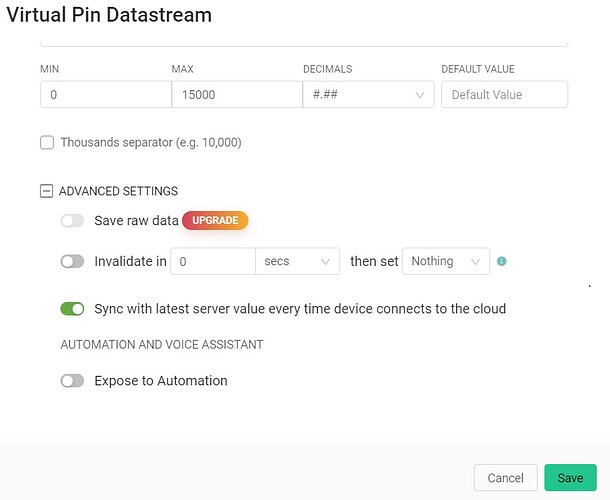Image resolution: width=610 pixels, height=500 pixels.
Task: Click the MIN value input field
Action: point(105,95)
